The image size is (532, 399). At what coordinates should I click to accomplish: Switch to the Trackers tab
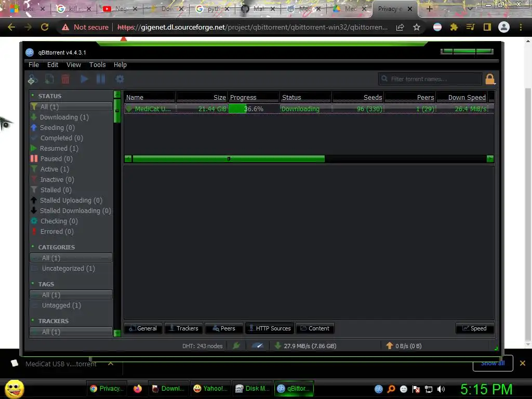(x=183, y=328)
